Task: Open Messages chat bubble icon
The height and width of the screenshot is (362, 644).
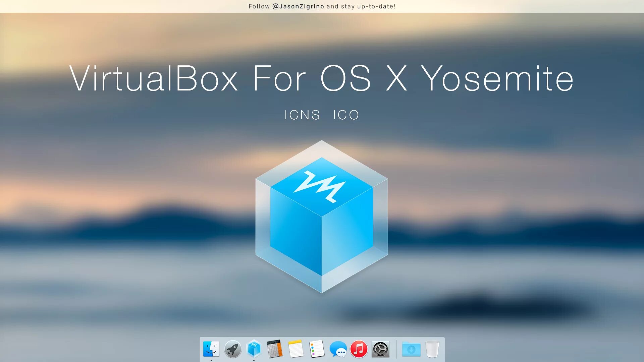Action: [x=338, y=349]
